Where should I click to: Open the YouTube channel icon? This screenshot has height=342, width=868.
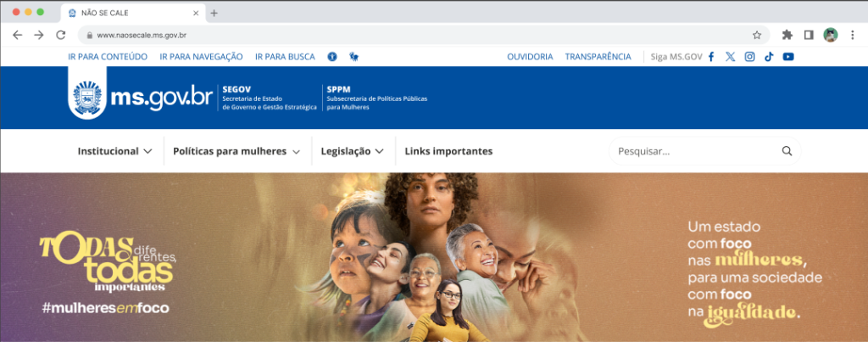[x=788, y=57]
